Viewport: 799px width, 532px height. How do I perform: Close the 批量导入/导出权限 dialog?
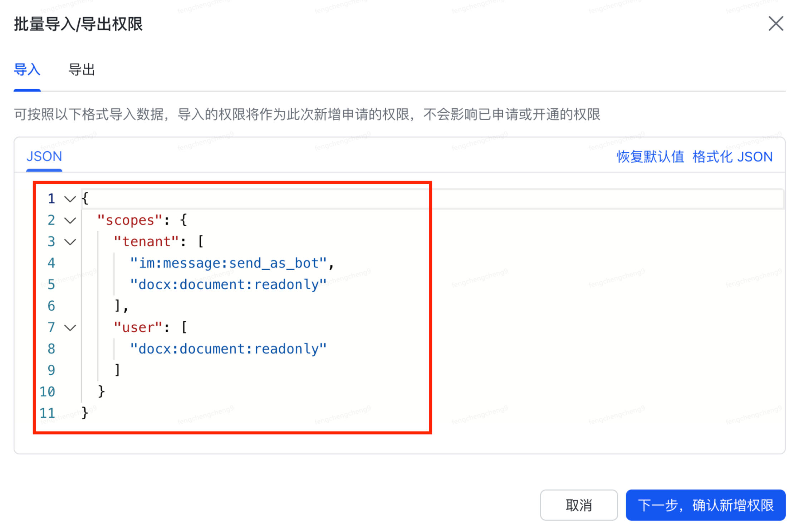(776, 24)
